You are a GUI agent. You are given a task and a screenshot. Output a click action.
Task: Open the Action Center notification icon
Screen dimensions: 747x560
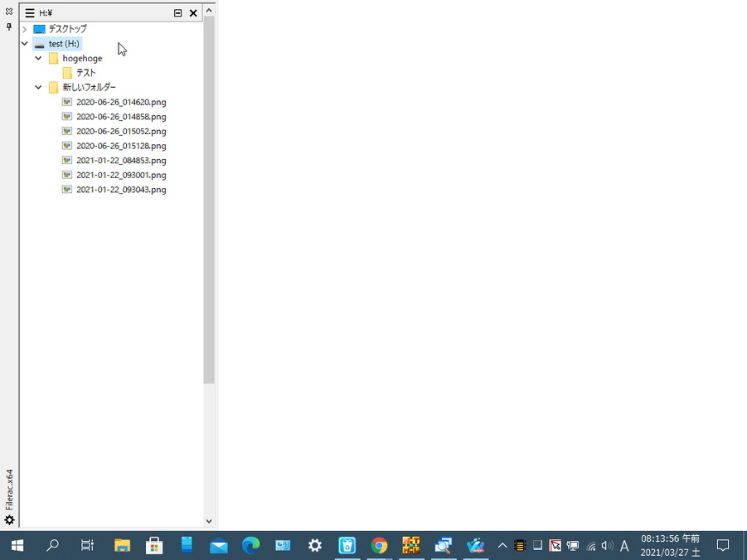[x=723, y=545]
